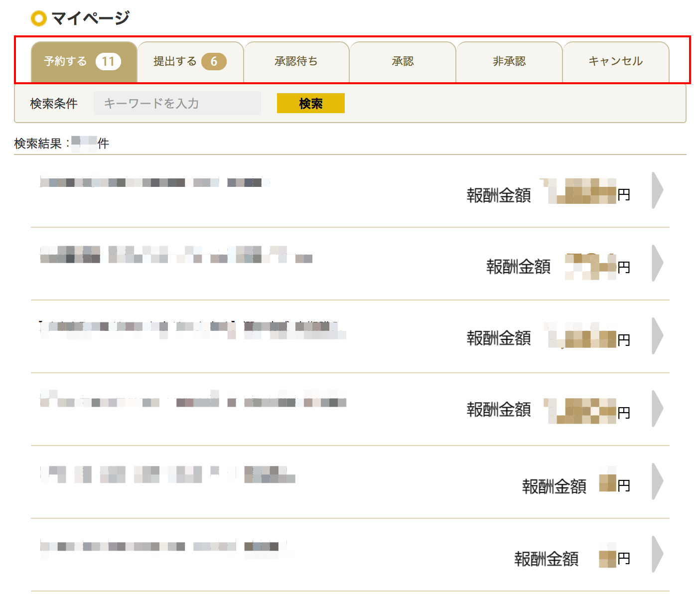Click the yellow circle icon beside マイページ

(38, 18)
